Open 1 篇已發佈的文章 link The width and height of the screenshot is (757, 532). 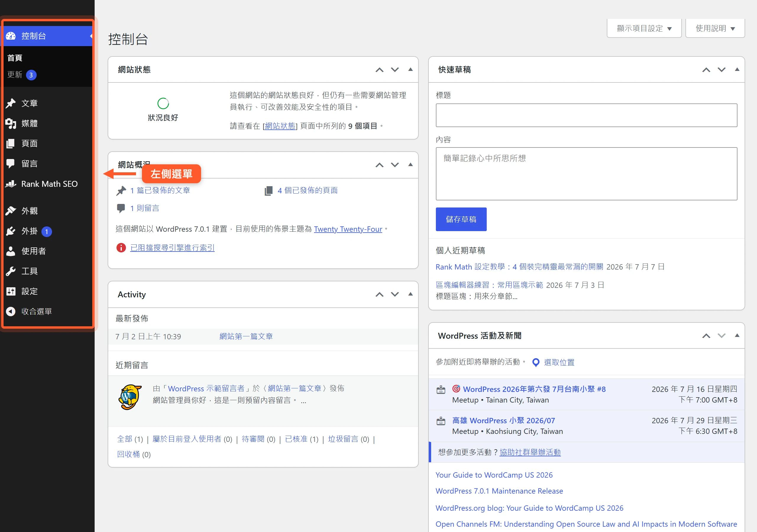[160, 190]
